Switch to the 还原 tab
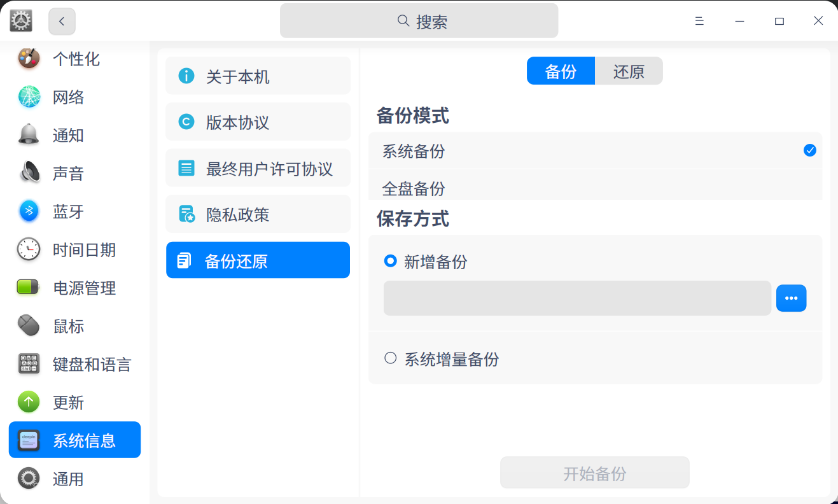Image resolution: width=838 pixels, height=504 pixels. 629,71
